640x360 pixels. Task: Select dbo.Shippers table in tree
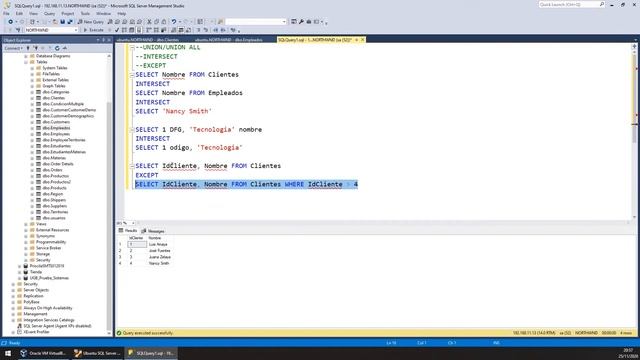pos(54,200)
